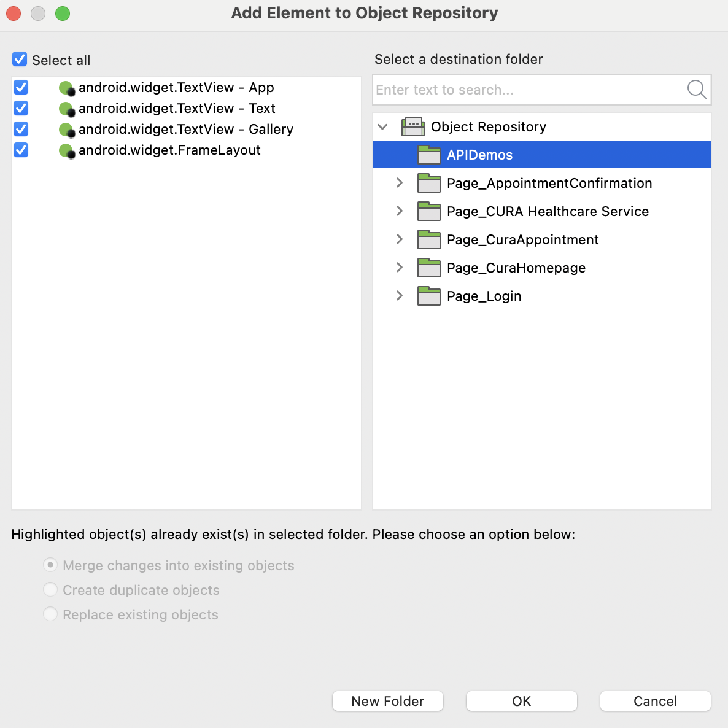
Task: Click the APIDemos folder icon
Action: tap(429, 155)
